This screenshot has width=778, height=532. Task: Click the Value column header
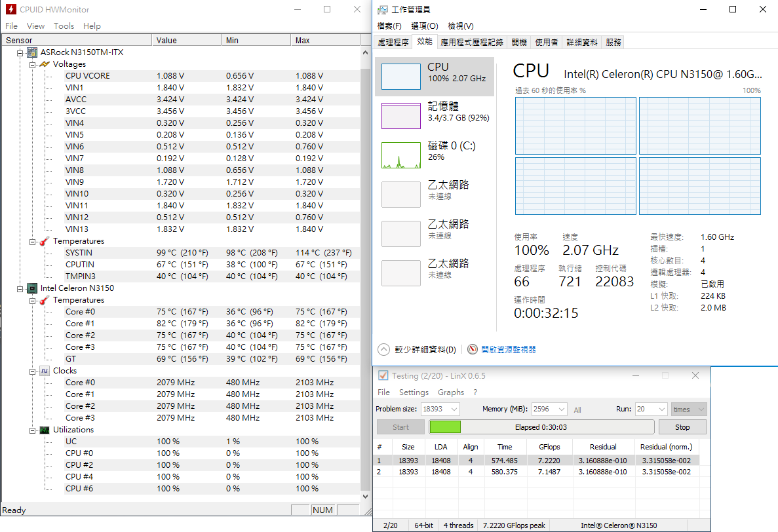point(187,40)
